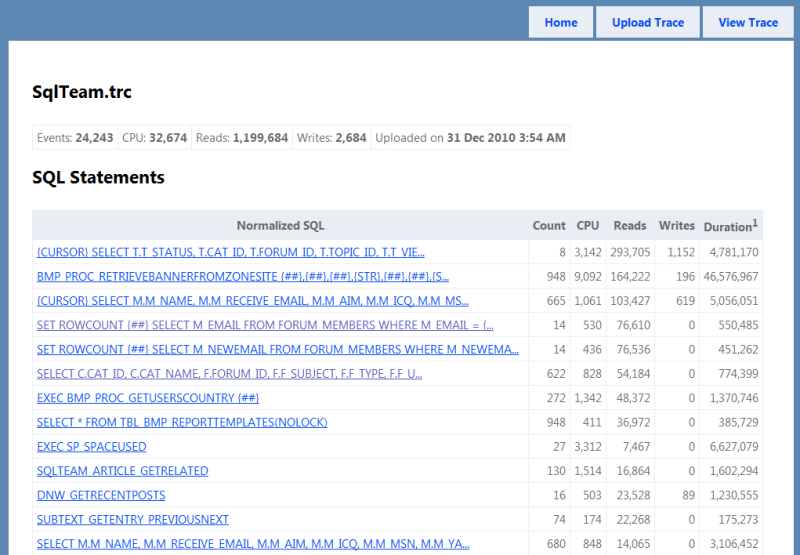Click the Count column header
This screenshot has width=800, height=555.
(549, 225)
